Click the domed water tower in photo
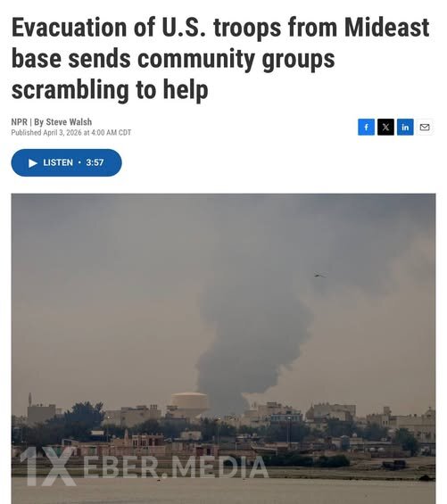 click(189, 403)
